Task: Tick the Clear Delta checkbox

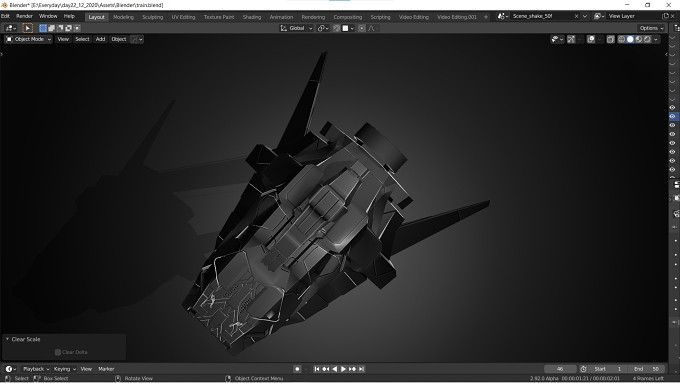Action: point(58,352)
